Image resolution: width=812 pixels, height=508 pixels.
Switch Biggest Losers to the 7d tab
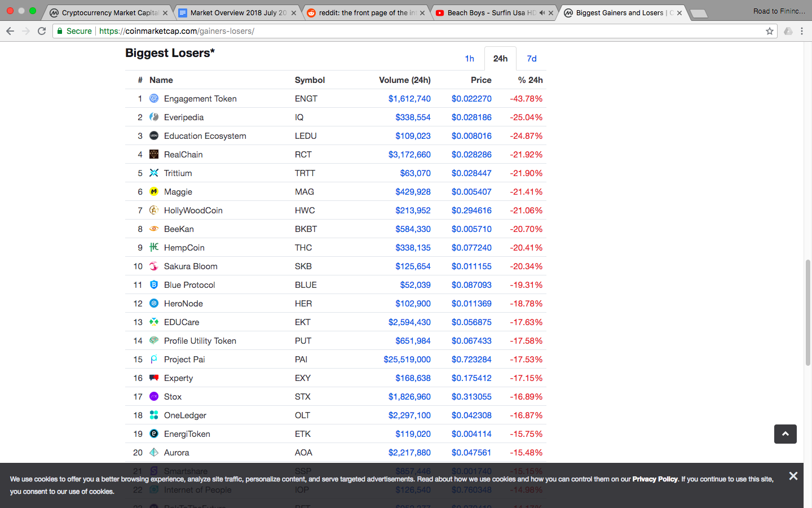532,59
